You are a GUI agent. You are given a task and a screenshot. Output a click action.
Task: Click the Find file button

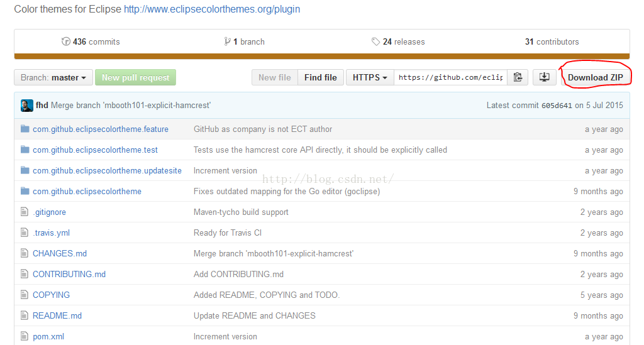point(320,77)
